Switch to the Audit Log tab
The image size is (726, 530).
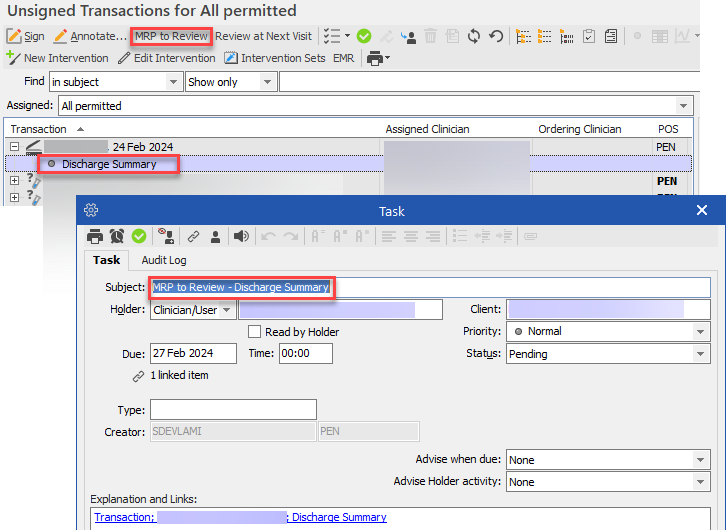[163, 260]
